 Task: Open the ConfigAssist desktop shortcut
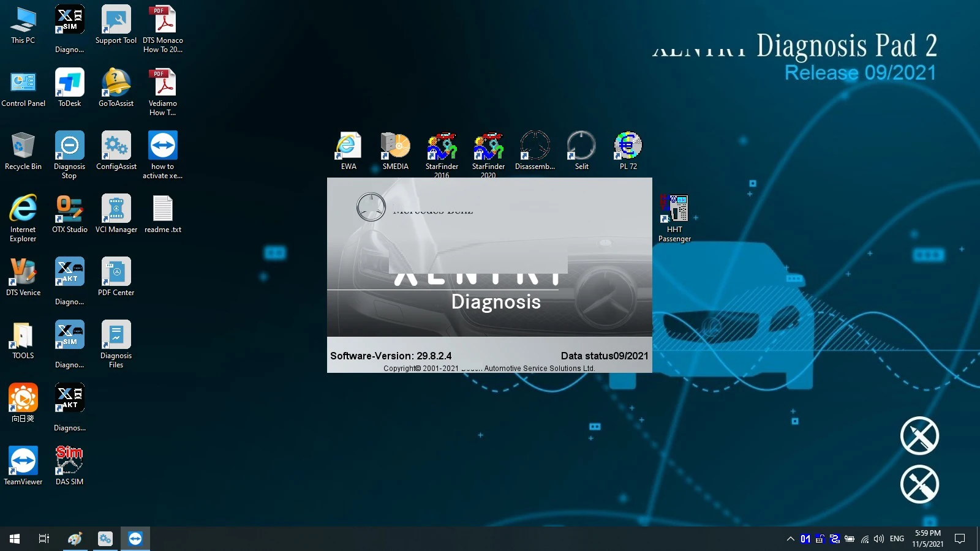coord(116,152)
